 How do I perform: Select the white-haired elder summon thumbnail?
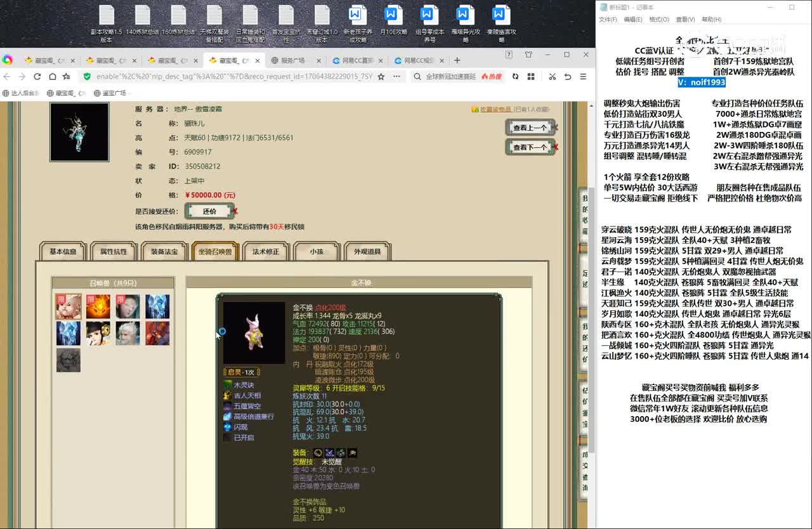coord(128,333)
